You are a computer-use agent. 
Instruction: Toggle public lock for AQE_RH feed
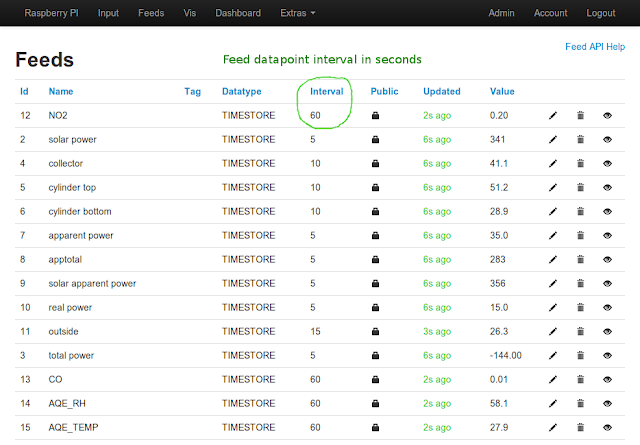click(376, 404)
